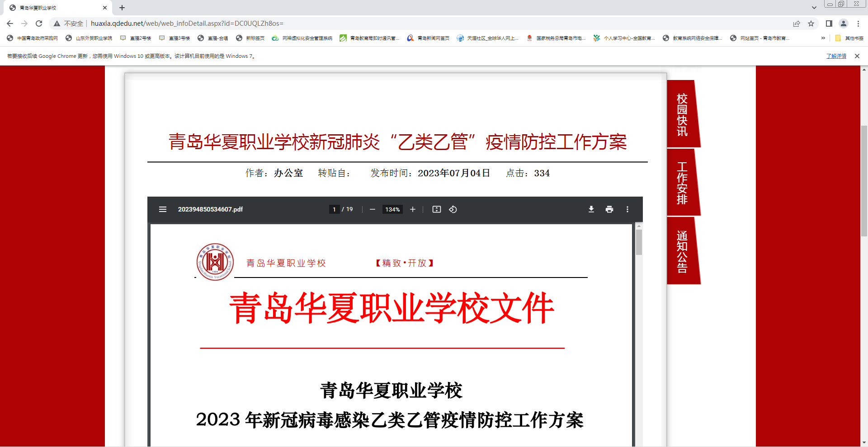This screenshot has height=447, width=868.
Task: Zoom in on the PDF
Action: pos(412,209)
